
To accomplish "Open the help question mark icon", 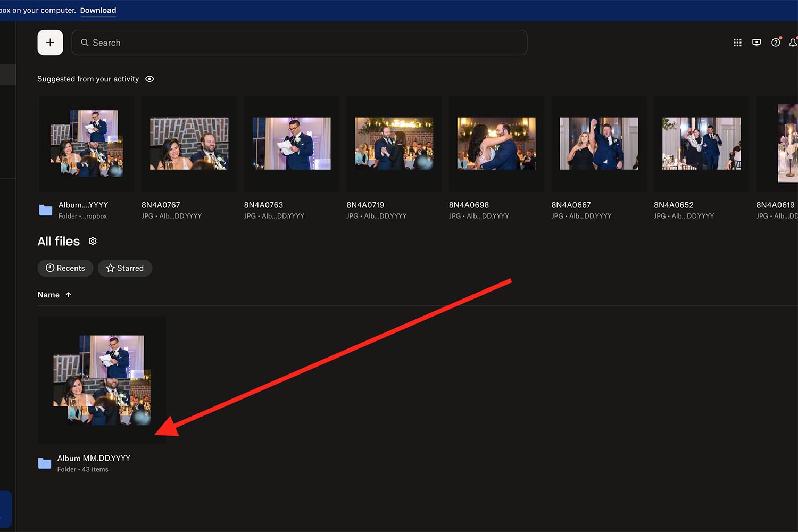I will point(776,43).
